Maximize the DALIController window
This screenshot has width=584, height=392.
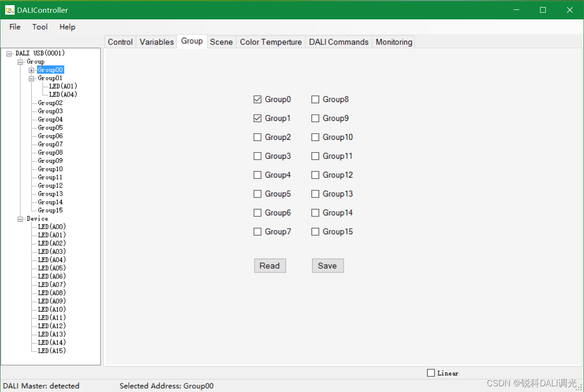(x=543, y=10)
